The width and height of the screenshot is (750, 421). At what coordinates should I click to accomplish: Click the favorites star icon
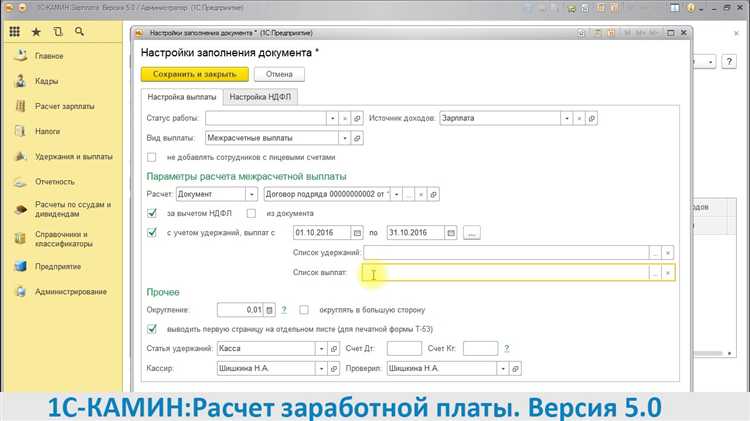click(x=36, y=32)
